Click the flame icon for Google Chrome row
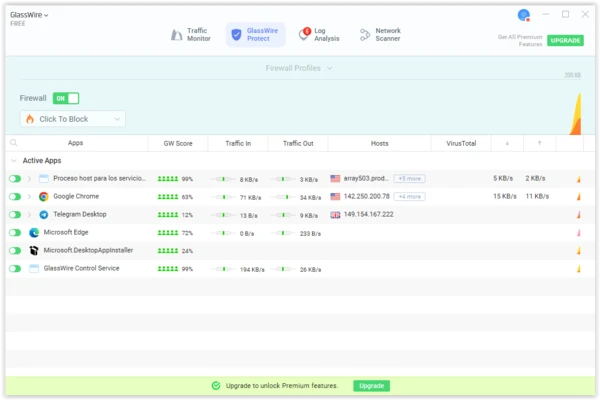 (577, 197)
